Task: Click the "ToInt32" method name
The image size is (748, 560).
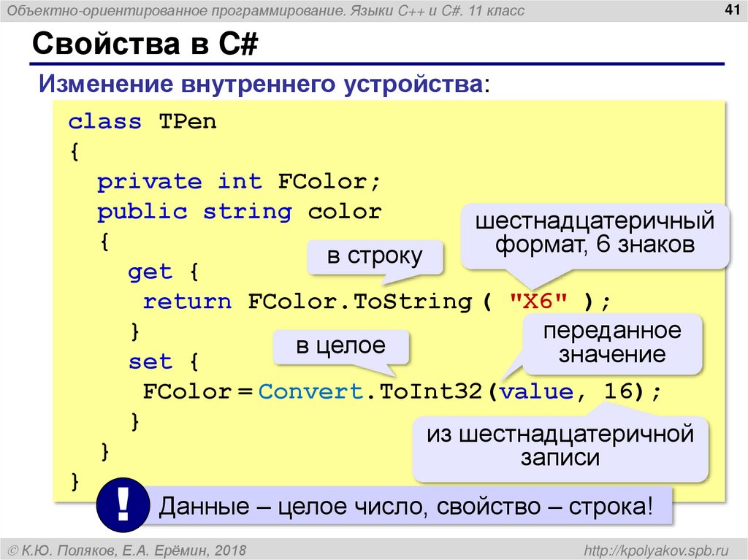Action: 431,391
